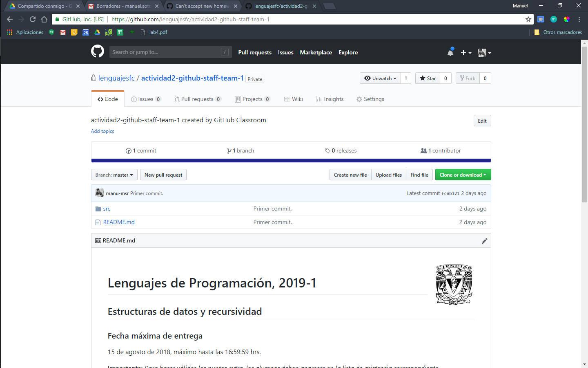
Task: Click the commit history icon near '1 commit'
Action: pyautogui.click(x=128, y=150)
